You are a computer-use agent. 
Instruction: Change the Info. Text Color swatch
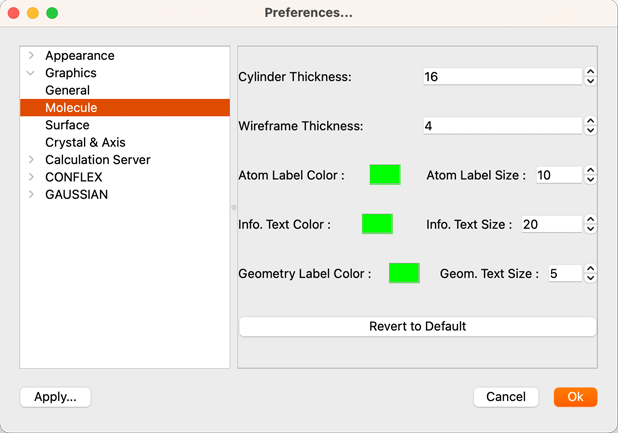[x=377, y=224]
